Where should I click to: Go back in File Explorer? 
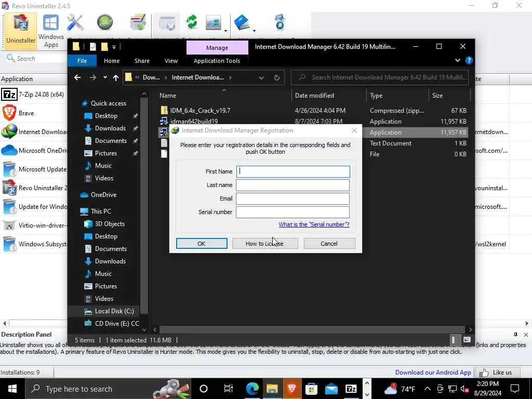77,77
